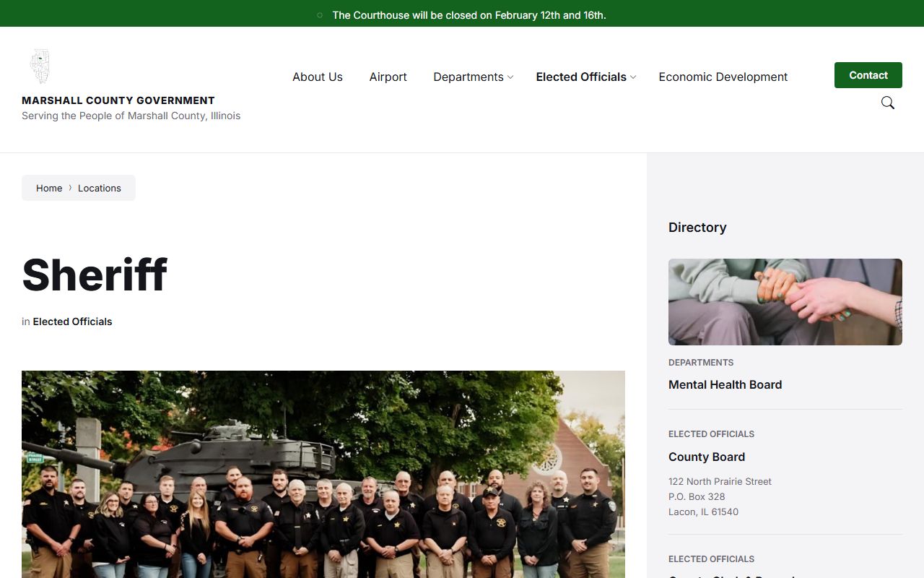The width and height of the screenshot is (924, 578).
Task: Click the ELECTED OFFICIALS label above County Board
Action: click(x=711, y=434)
